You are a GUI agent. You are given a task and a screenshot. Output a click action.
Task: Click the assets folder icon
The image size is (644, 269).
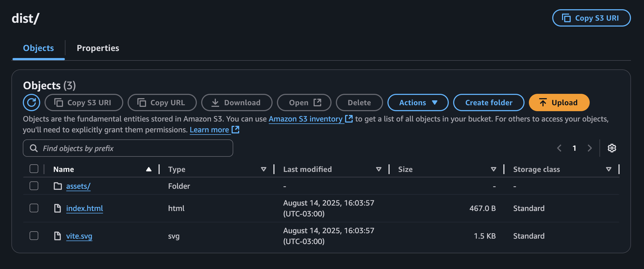click(x=58, y=186)
